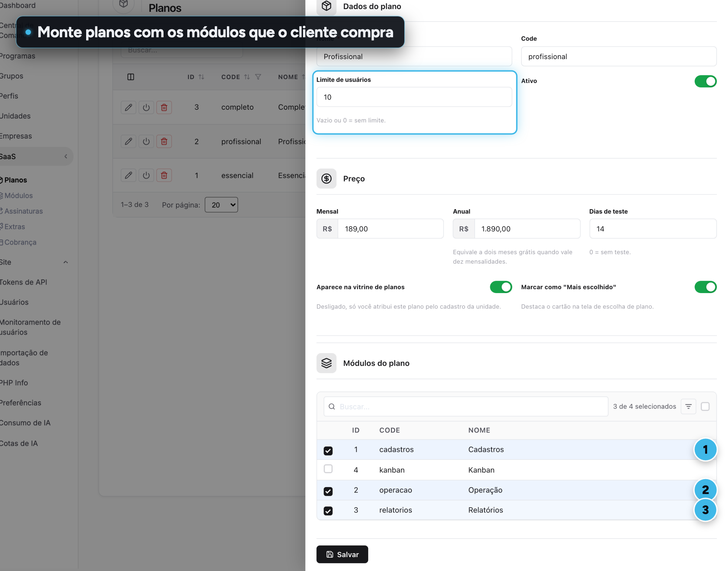Uncheck the relatorios module checkbox
The width and height of the screenshot is (728, 571).
pyautogui.click(x=328, y=511)
